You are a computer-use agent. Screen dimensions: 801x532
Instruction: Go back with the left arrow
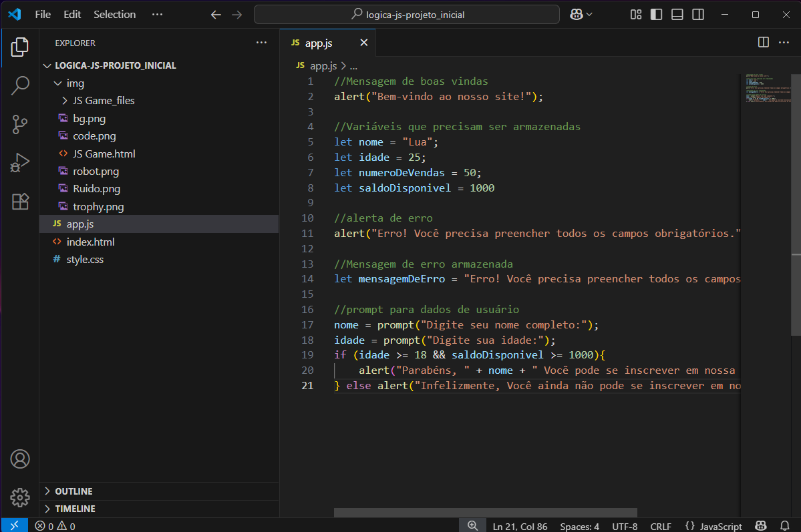click(x=216, y=15)
